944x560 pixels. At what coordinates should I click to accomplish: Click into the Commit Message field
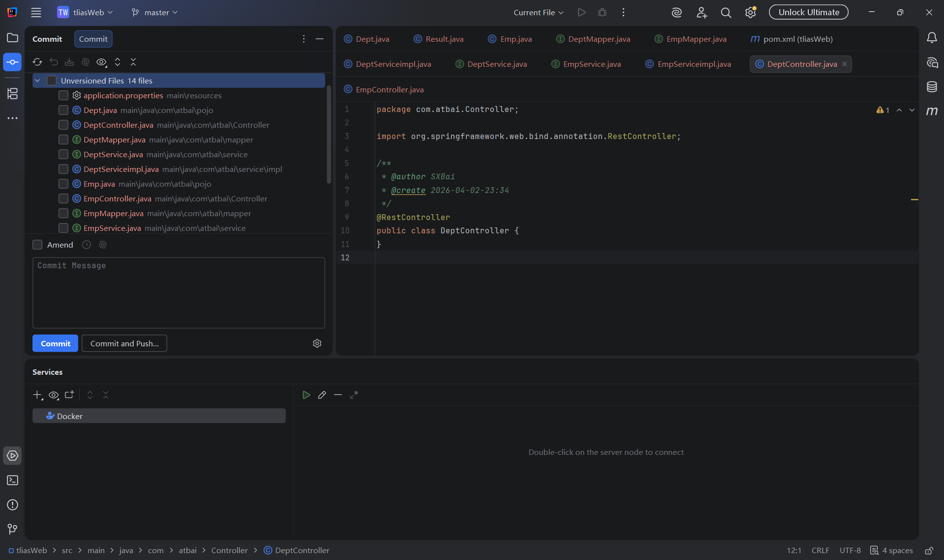[178, 292]
